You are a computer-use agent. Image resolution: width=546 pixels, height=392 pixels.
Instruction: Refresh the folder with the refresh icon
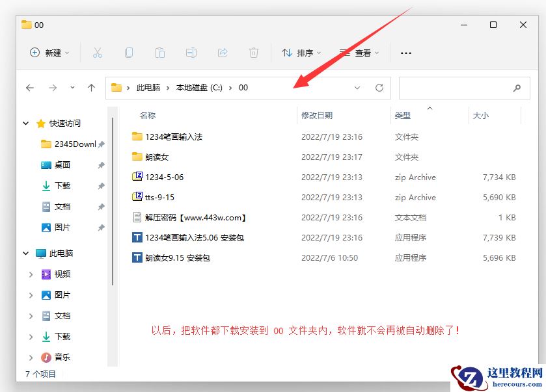click(379, 87)
